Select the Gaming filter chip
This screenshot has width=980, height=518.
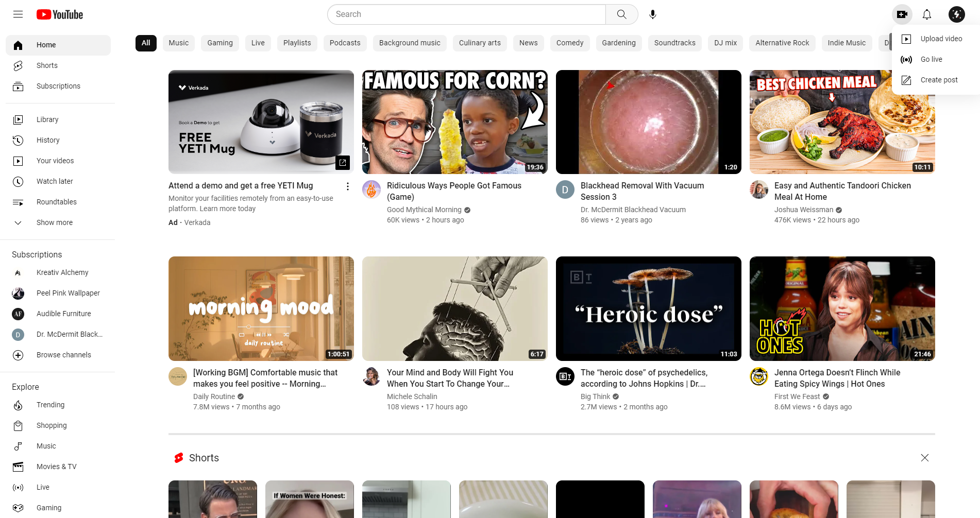(220, 43)
